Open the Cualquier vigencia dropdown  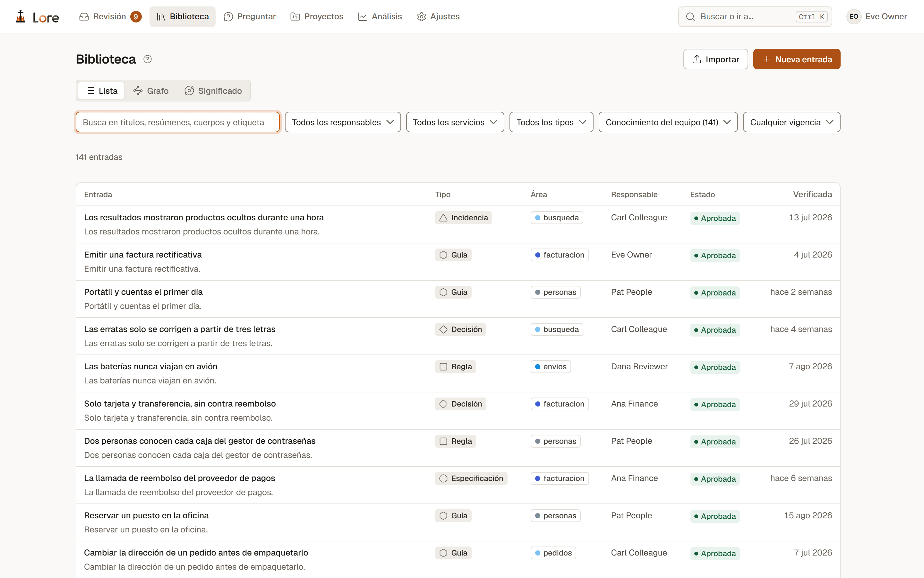pyautogui.click(x=791, y=122)
